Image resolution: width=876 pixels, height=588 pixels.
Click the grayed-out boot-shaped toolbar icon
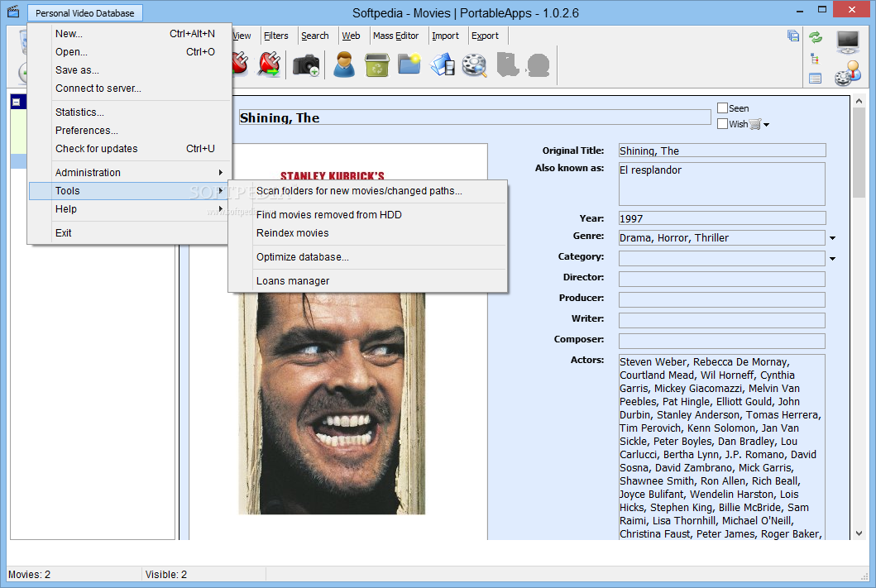tap(508, 65)
